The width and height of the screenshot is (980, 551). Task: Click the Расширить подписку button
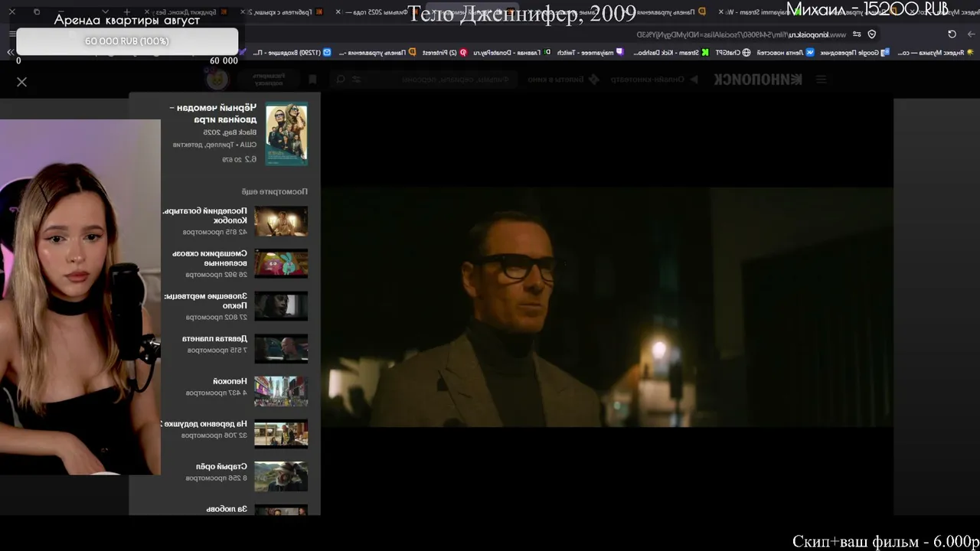(x=269, y=79)
